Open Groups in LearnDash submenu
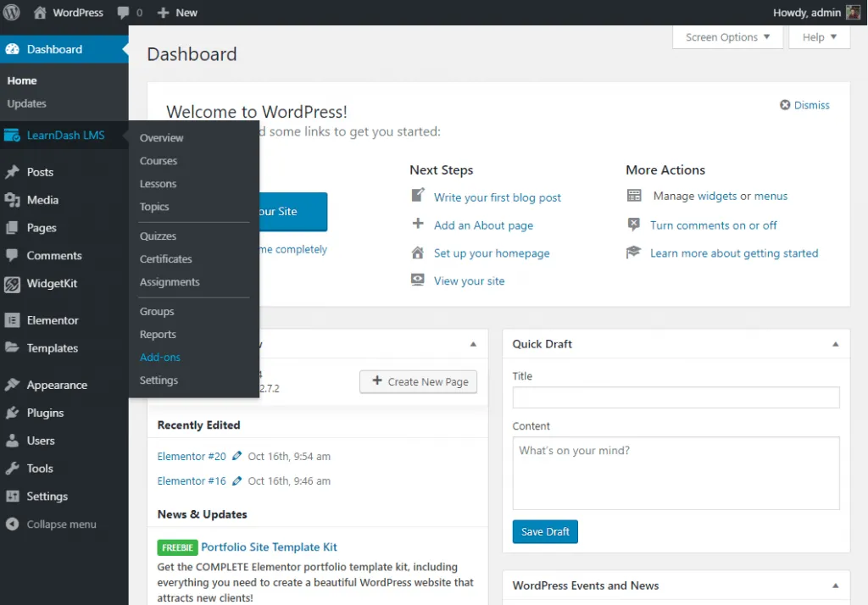Image resolution: width=868 pixels, height=605 pixels. pyautogui.click(x=157, y=311)
